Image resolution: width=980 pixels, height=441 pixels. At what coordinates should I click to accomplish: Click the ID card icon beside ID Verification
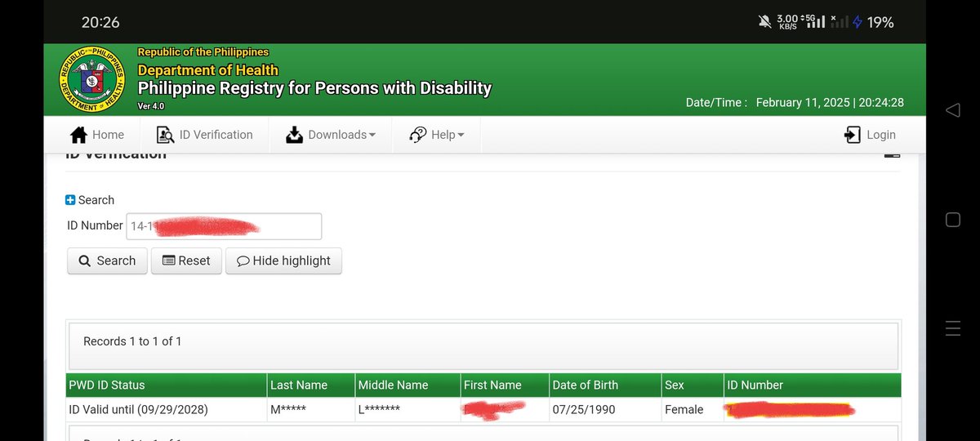click(165, 135)
